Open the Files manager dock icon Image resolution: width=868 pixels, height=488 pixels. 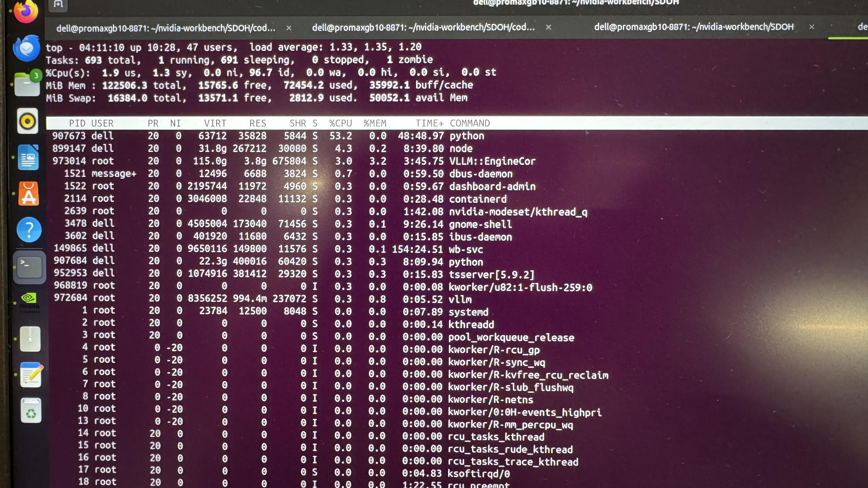[x=27, y=84]
